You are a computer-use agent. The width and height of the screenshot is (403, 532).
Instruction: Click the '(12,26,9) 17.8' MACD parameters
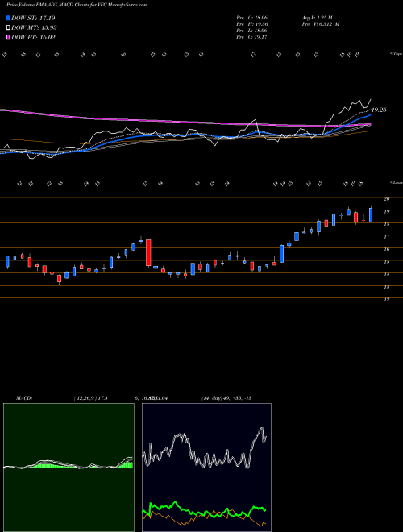coord(90,398)
